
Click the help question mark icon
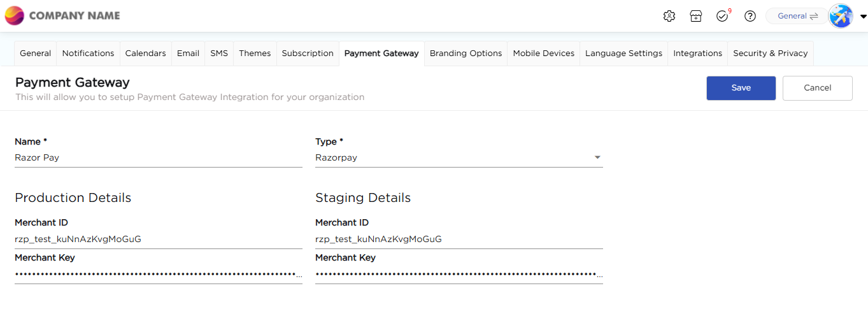[x=750, y=16]
